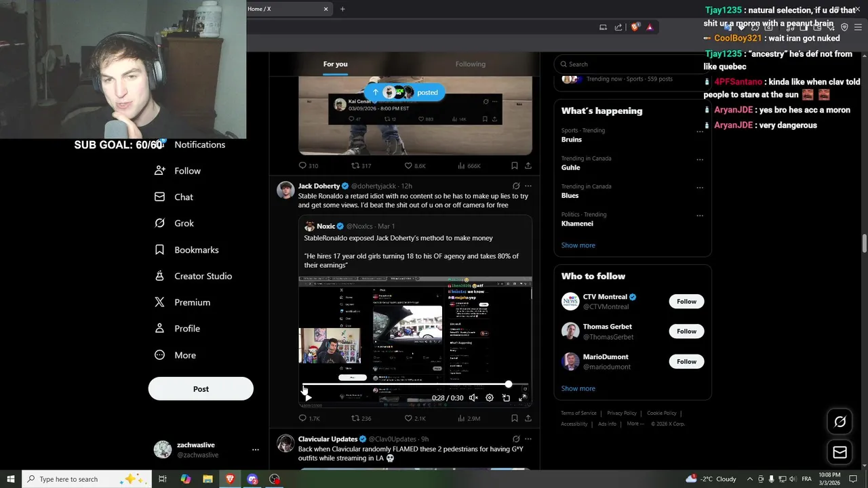
Task: Open the Terms of Service link
Action: click(578, 413)
